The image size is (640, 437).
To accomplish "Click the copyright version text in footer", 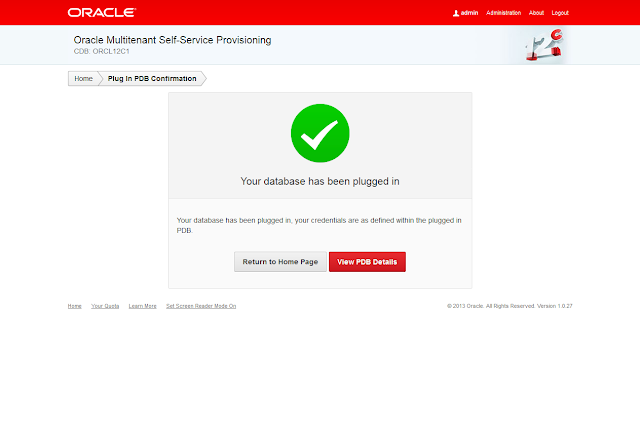I will coord(510,306).
